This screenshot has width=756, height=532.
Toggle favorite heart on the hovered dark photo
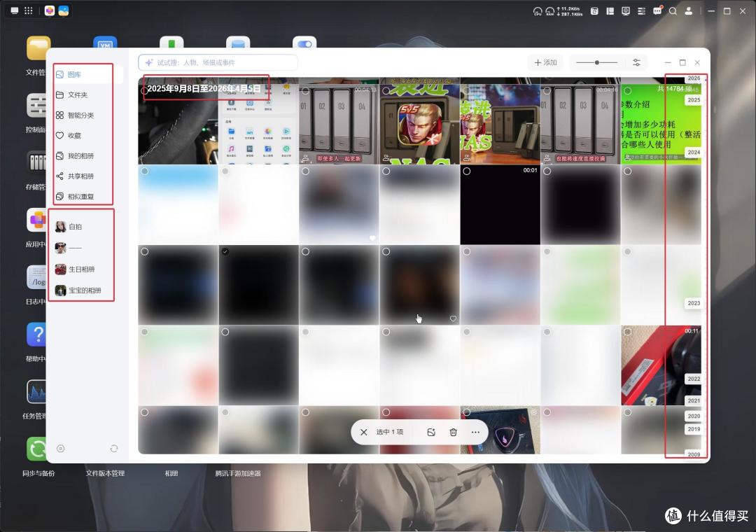coord(453,318)
